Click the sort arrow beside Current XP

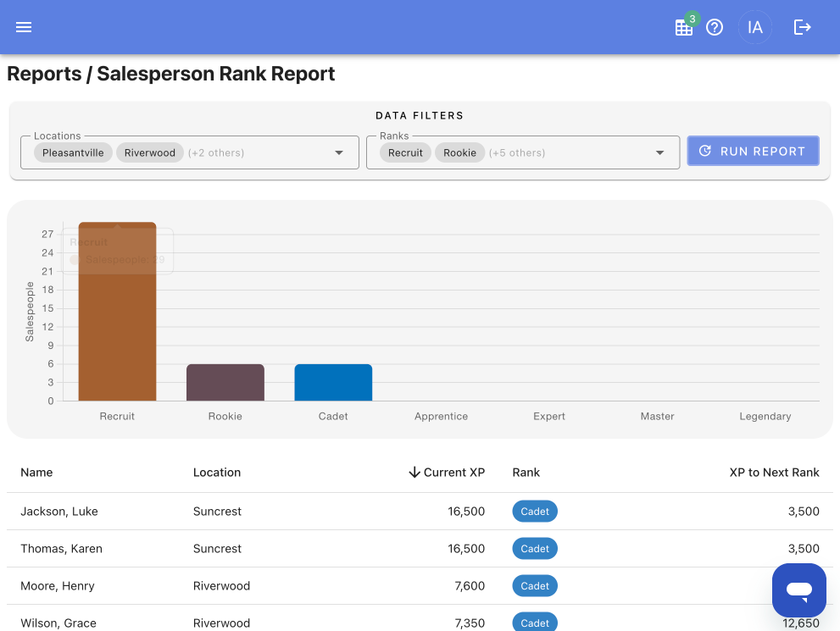coord(414,472)
